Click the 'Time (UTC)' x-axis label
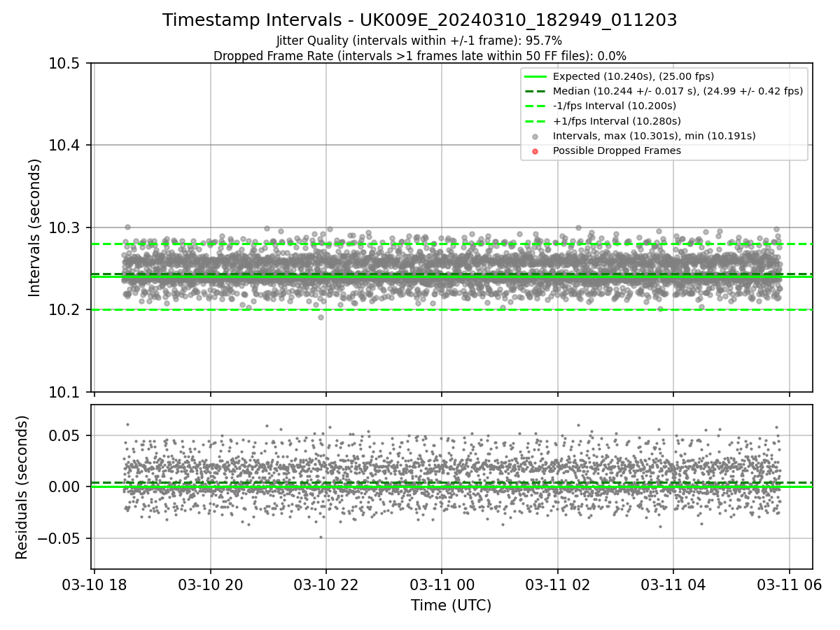840x630 pixels. click(x=451, y=605)
